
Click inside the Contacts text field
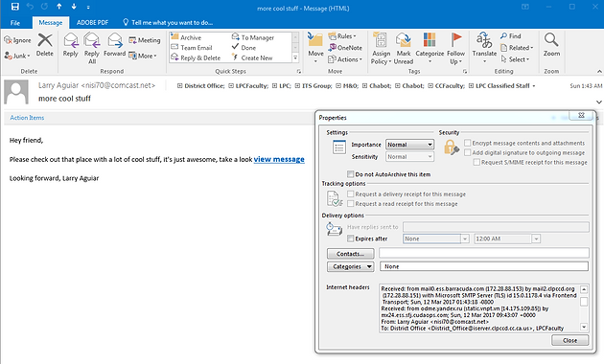(484, 253)
